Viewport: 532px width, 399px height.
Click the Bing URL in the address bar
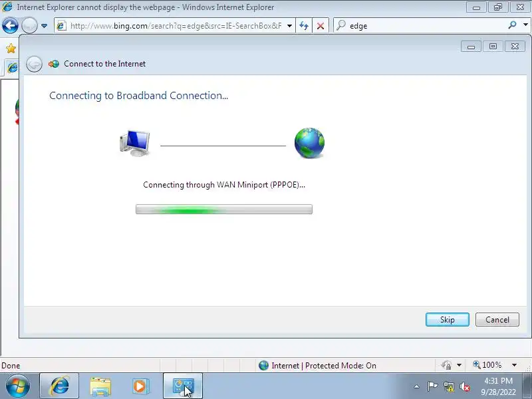point(176,26)
